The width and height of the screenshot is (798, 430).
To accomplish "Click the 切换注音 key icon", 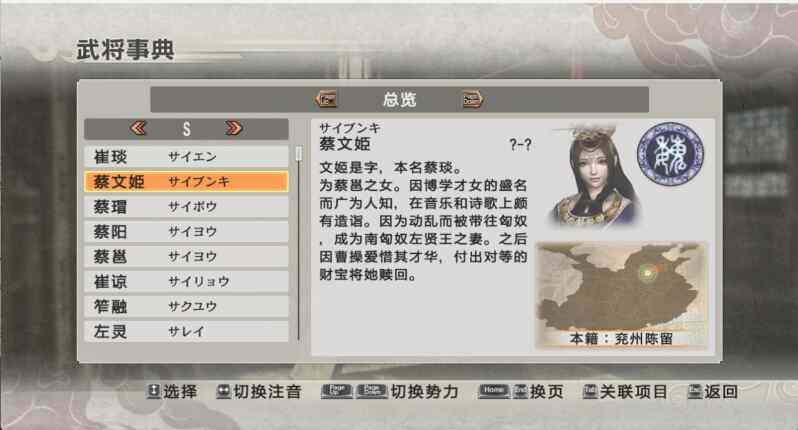I will pyautogui.click(x=223, y=391).
